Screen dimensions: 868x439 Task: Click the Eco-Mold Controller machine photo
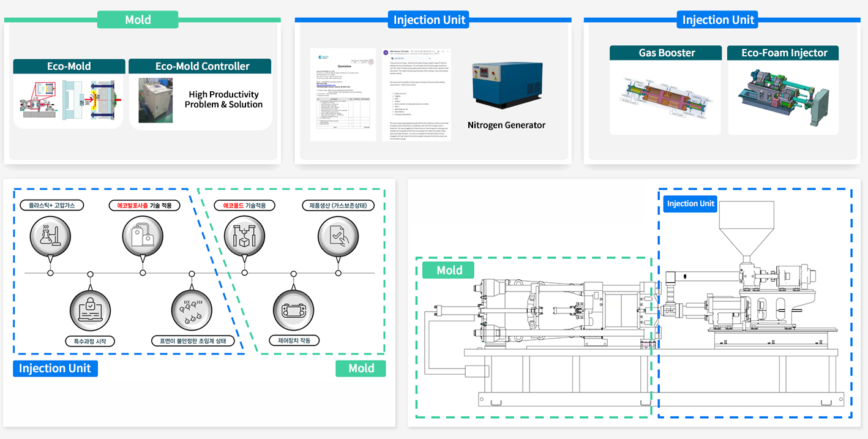tap(151, 100)
